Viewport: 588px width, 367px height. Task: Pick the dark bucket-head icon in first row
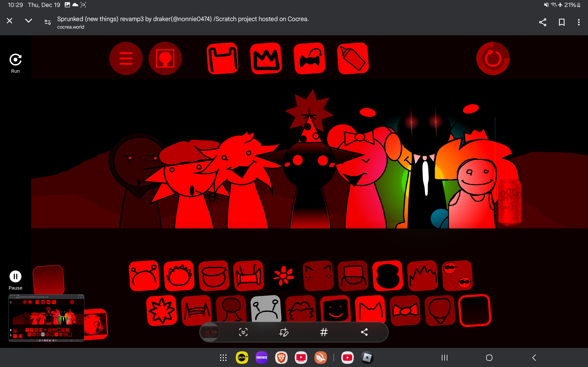point(353,276)
